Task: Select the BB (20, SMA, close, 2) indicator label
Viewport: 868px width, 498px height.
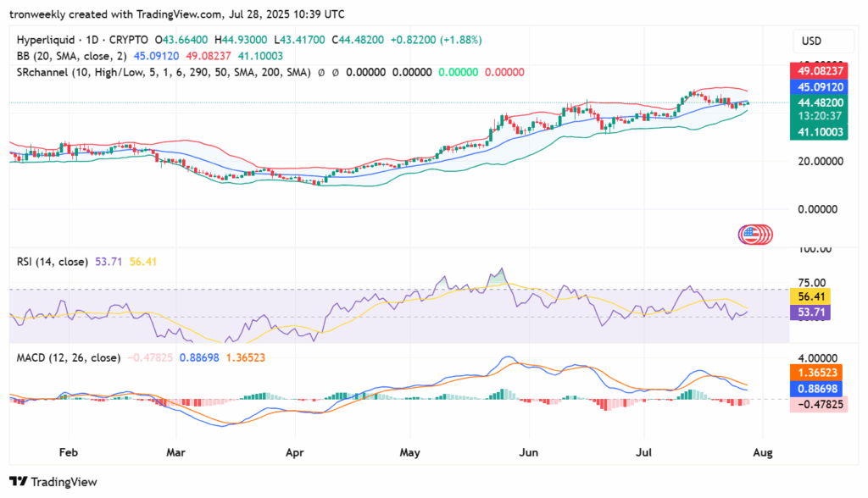Action: (71, 56)
